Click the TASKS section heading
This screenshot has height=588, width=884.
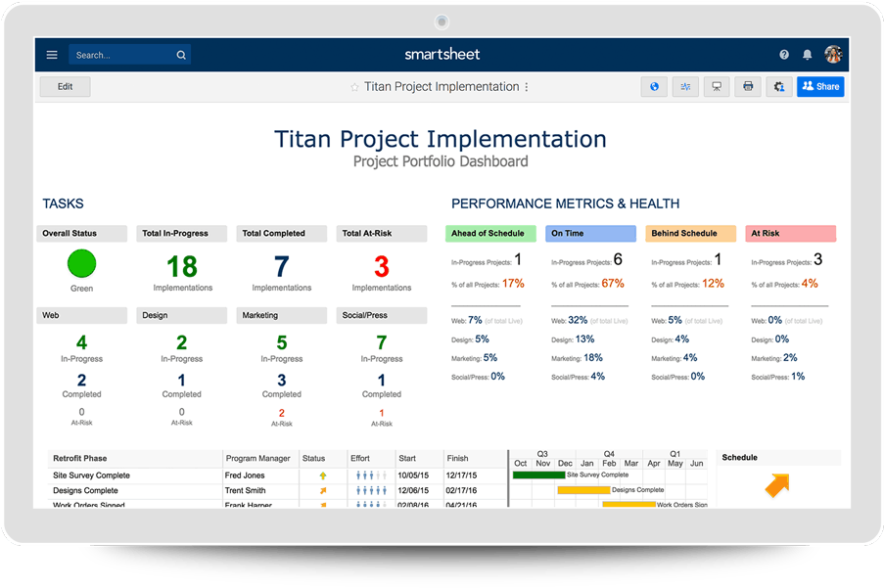pyautogui.click(x=63, y=204)
